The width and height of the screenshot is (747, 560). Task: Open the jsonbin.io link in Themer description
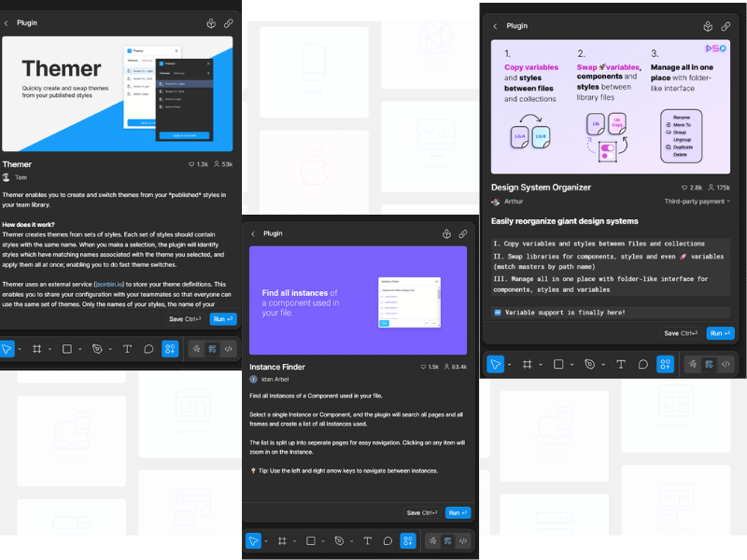109,285
